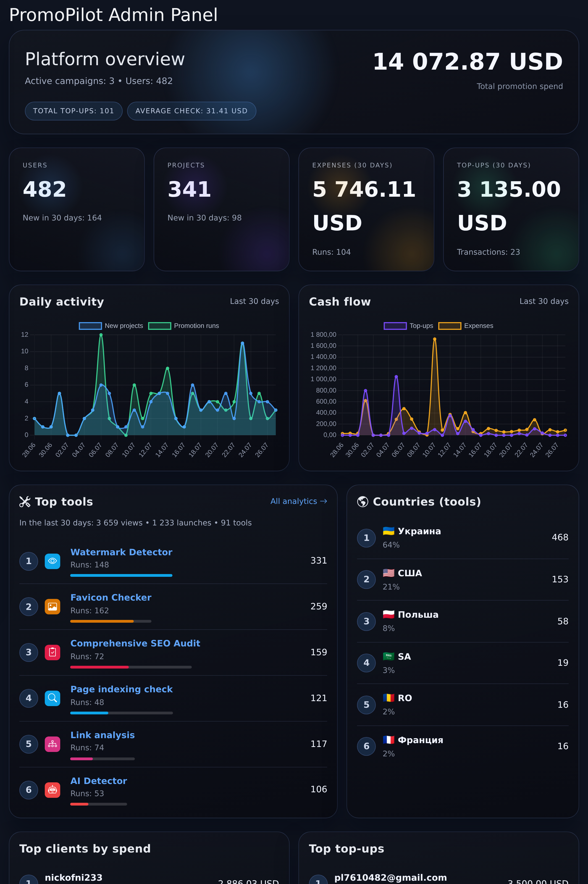Click the EXPENSES (30 DAYS) stat card
588x884 pixels.
click(366, 209)
